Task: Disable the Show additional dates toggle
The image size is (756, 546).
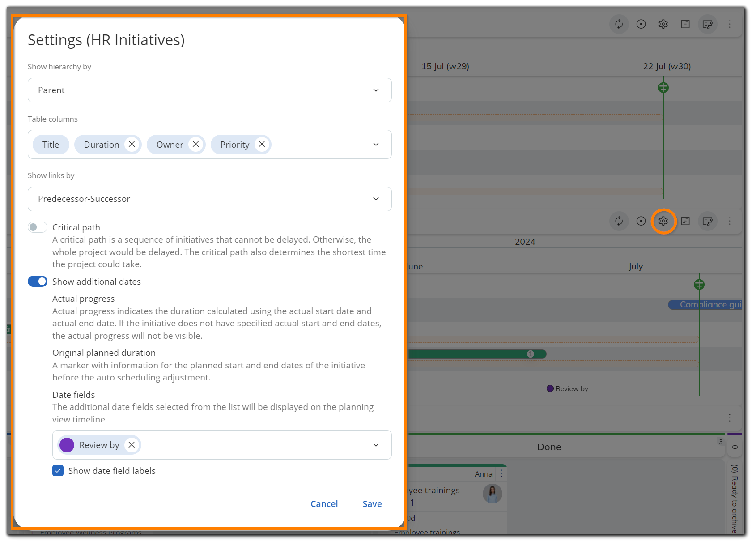Action: click(37, 281)
